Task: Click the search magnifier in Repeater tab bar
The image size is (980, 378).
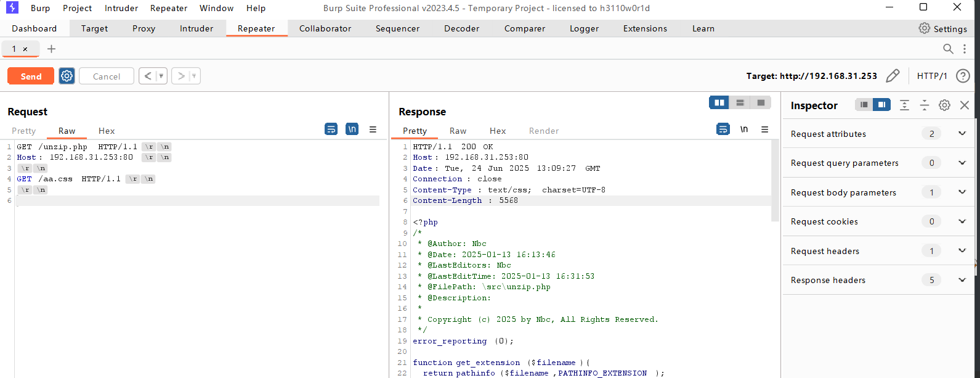Action: click(948, 49)
